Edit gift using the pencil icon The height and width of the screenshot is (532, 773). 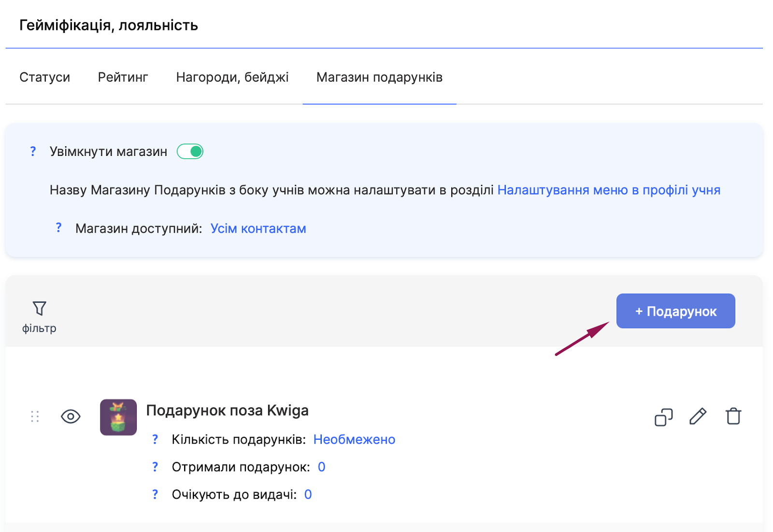[698, 416]
